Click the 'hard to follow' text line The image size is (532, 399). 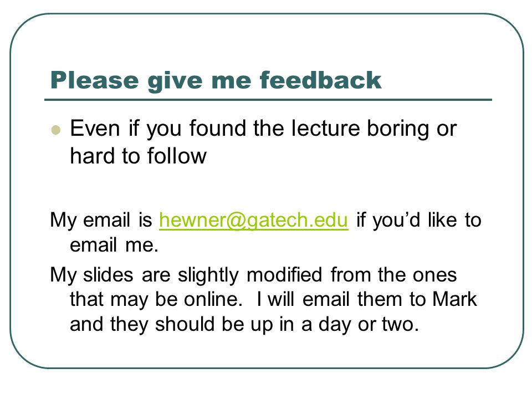tap(138, 156)
